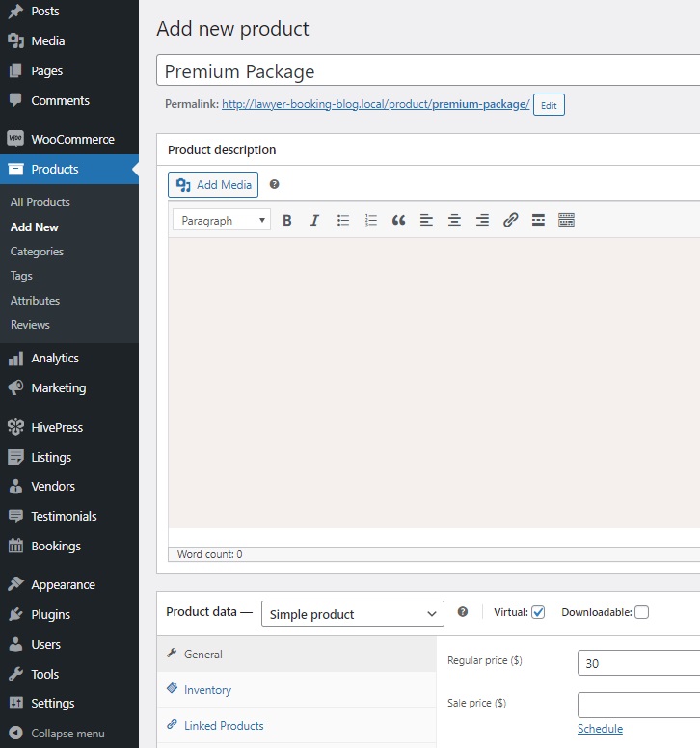The image size is (700, 748).
Task: Open the Paragraph format dropdown
Action: pyautogui.click(x=222, y=221)
